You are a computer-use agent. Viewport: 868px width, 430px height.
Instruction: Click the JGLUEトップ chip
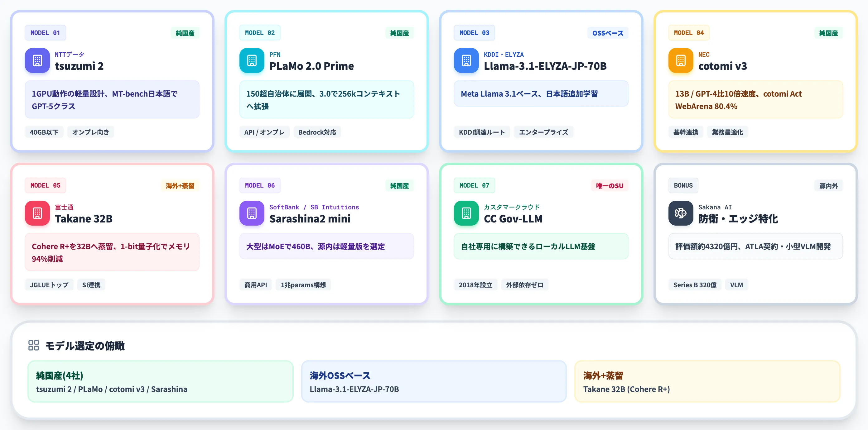pyautogui.click(x=49, y=284)
